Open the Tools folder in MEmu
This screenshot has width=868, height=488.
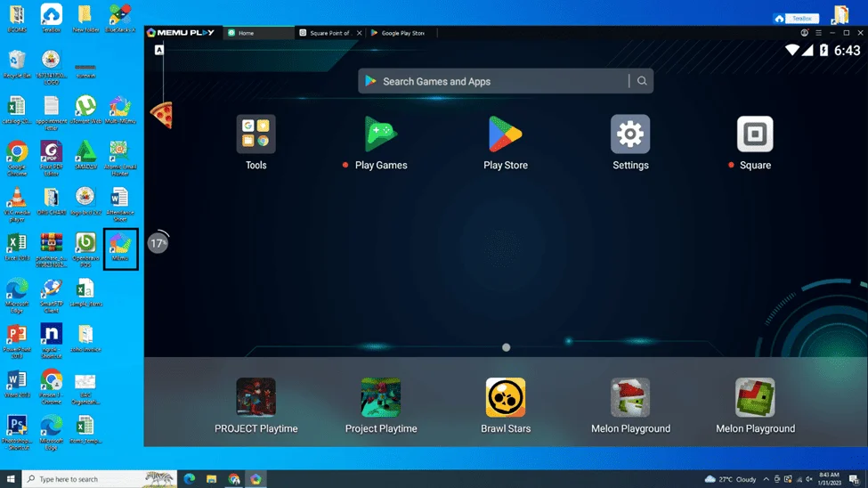tap(256, 134)
